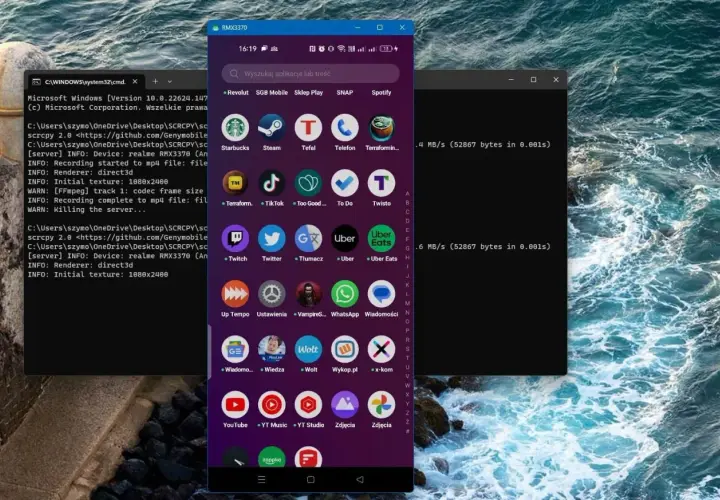The height and width of the screenshot is (500, 720).
Task: Launch Terraforming app with planet icon
Action: pos(381,128)
